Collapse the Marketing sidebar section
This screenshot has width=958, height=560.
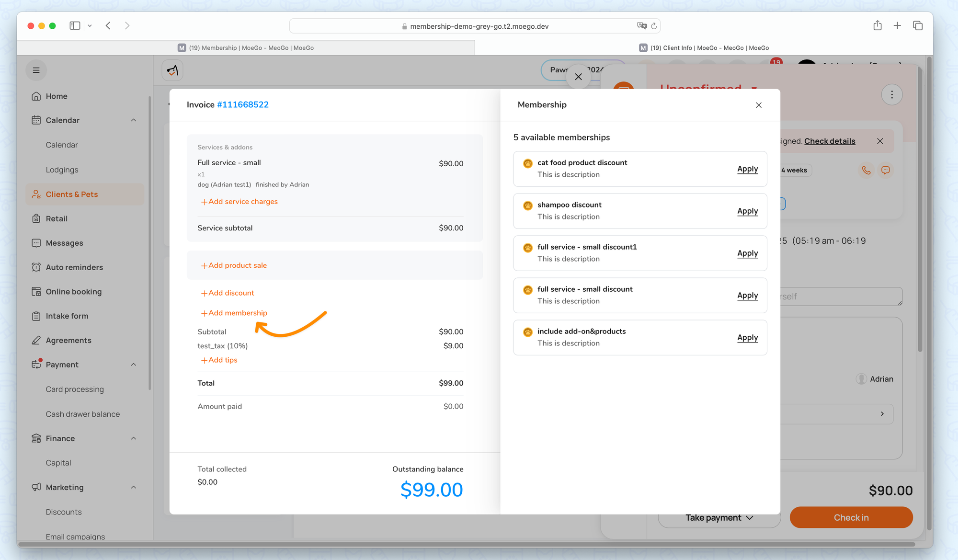pos(134,487)
